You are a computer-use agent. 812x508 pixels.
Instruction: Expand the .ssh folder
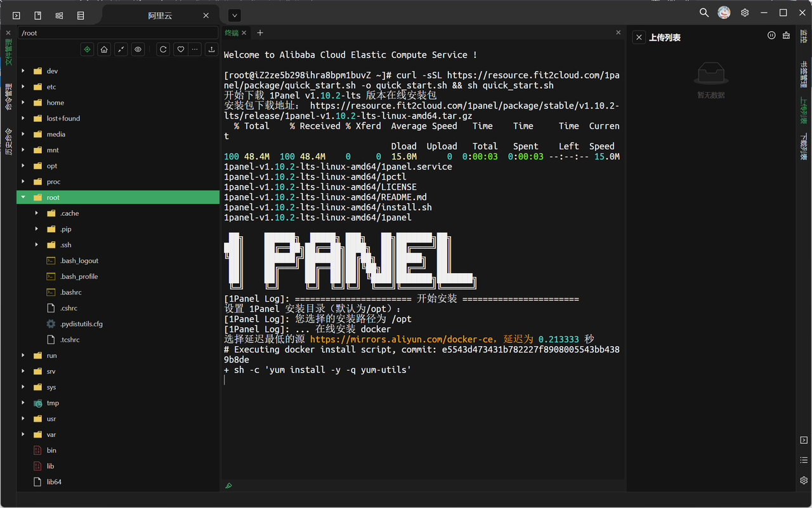tap(37, 245)
